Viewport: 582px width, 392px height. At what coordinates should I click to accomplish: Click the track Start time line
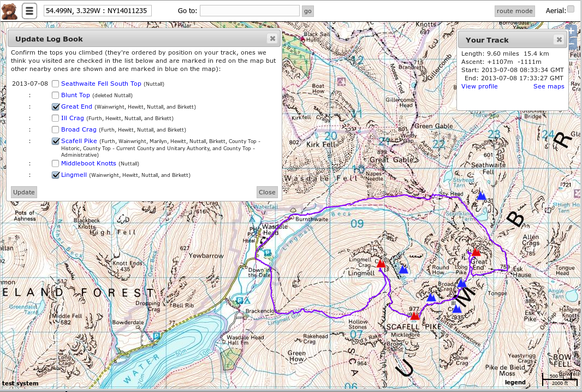click(513, 70)
